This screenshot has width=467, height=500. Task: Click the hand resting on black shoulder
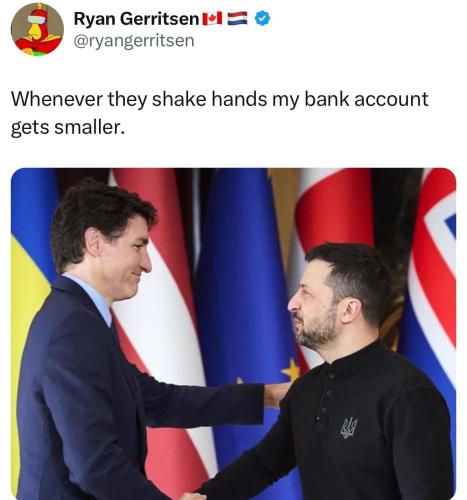click(276, 394)
